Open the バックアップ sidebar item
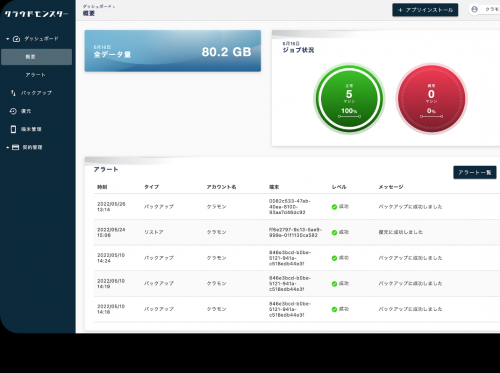This screenshot has width=500, height=373. coord(36,93)
